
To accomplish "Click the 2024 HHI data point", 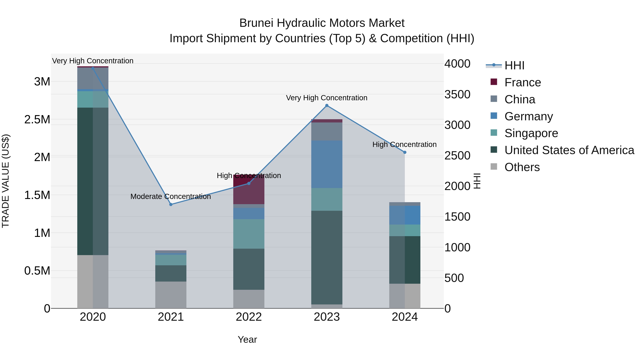I will (405, 152).
